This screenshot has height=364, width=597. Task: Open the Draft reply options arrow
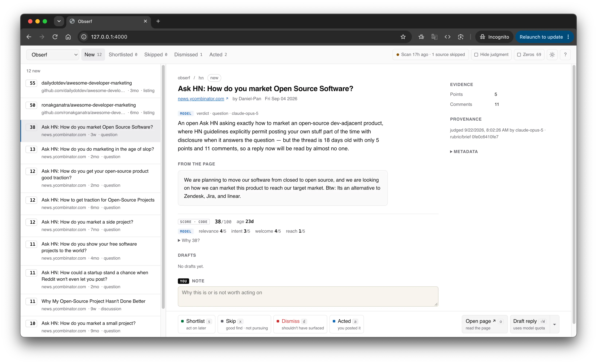coord(554,324)
